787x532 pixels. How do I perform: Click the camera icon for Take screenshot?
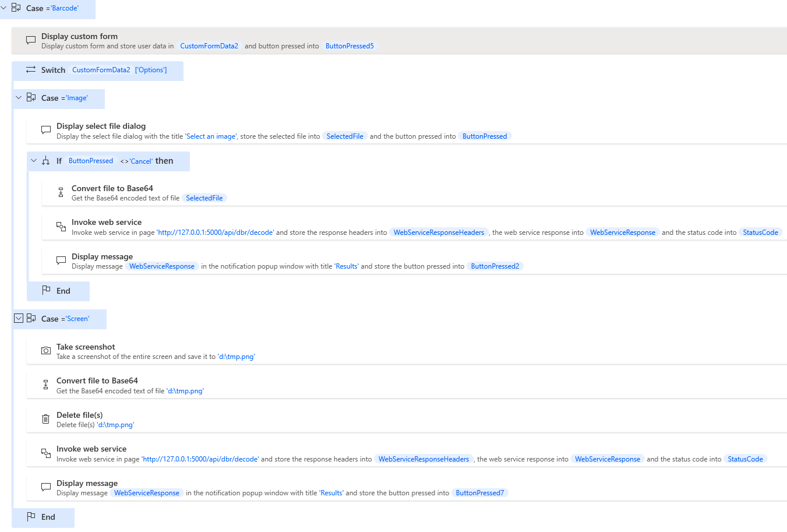46,351
